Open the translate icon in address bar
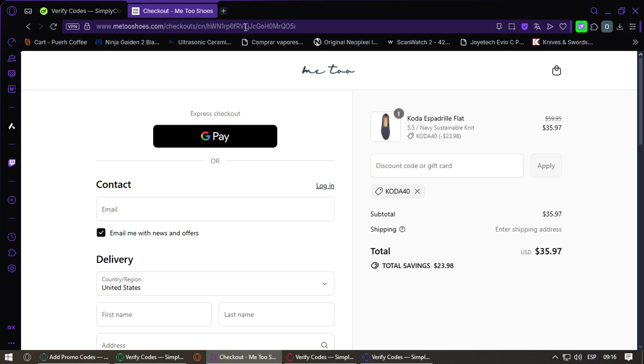This screenshot has height=364, width=644. coord(537,27)
